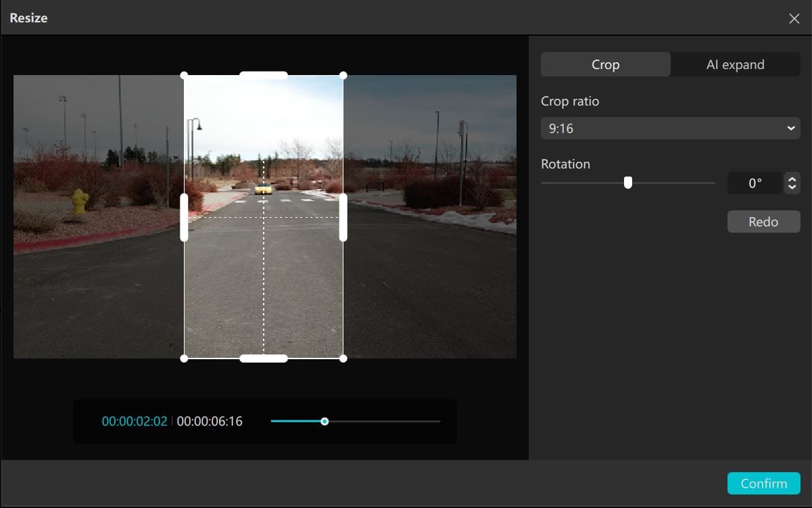Click the top edge crop handle
The height and width of the screenshot is (508, 812).
point(264,75)
